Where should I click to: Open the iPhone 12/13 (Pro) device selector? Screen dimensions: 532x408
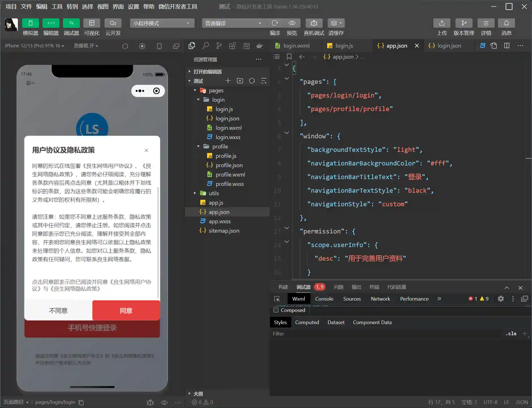click(x=34, y=46)
